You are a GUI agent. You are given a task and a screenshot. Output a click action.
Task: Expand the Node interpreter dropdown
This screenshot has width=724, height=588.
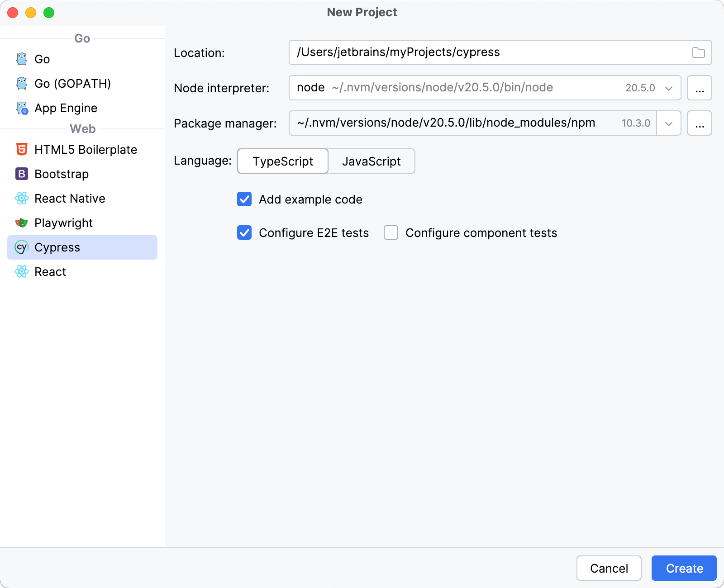pyautogui.click(x=668, y=88)
